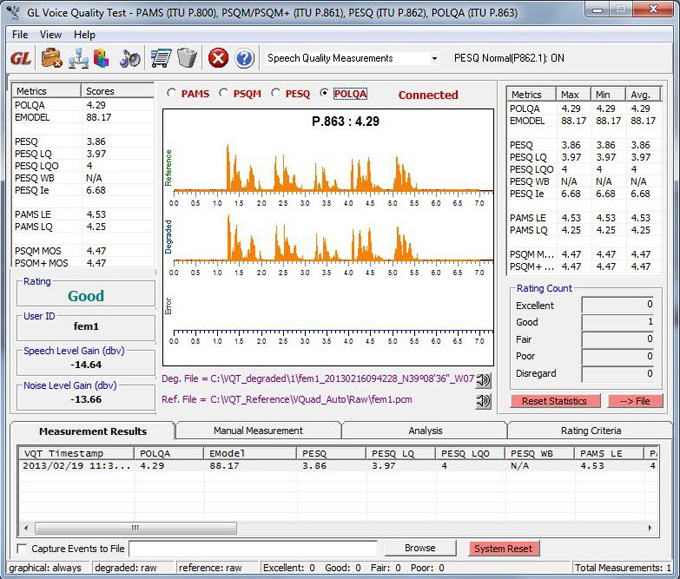Image resolution: width=680 pixels, height=579 pixels.
Task: Click the EMODEL row in left metrics
Action: [83, 118]
